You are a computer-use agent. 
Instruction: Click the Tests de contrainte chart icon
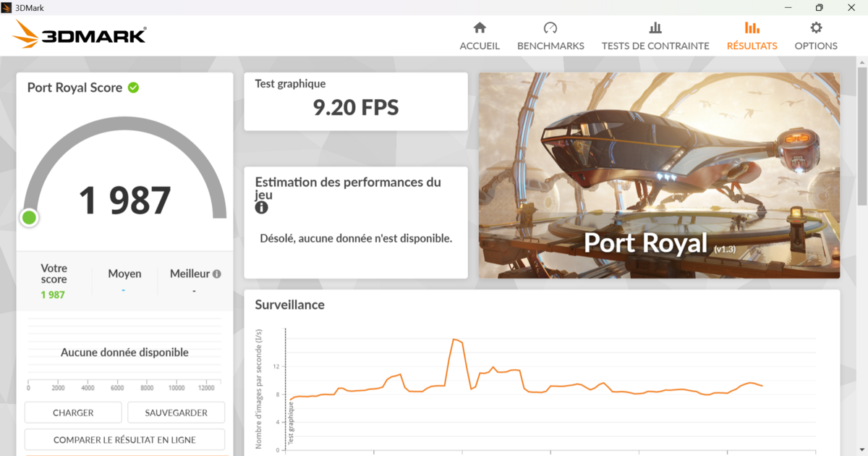click(655, 28)
